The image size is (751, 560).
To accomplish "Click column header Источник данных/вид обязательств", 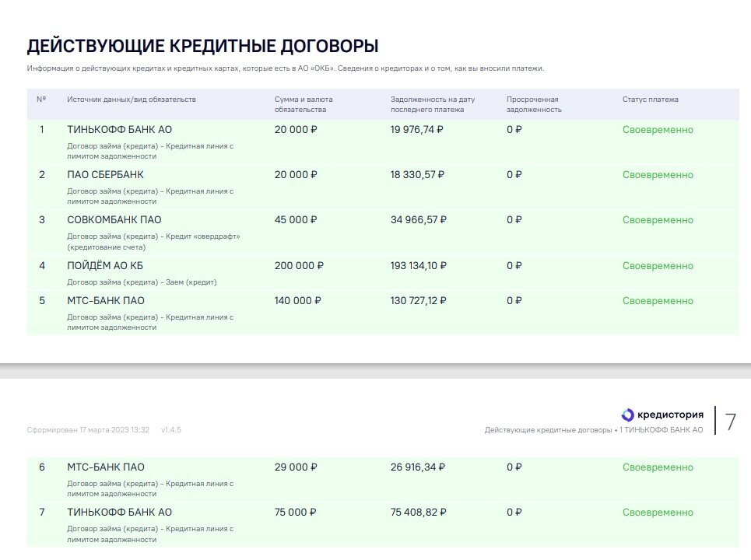I will coord(132,100).
